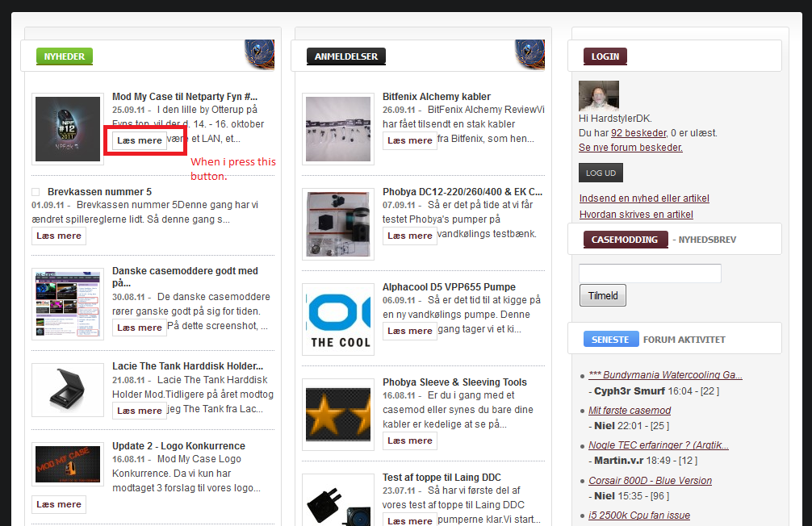This screenshot has width=812, height=526.
Task: Click Læs mere under Phobya DC12-220/260/400
Action: point(409,236)
